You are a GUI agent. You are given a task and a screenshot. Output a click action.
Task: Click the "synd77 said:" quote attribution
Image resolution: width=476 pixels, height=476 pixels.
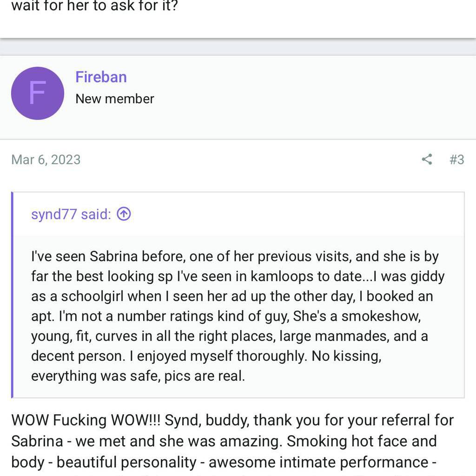point(71,214)
